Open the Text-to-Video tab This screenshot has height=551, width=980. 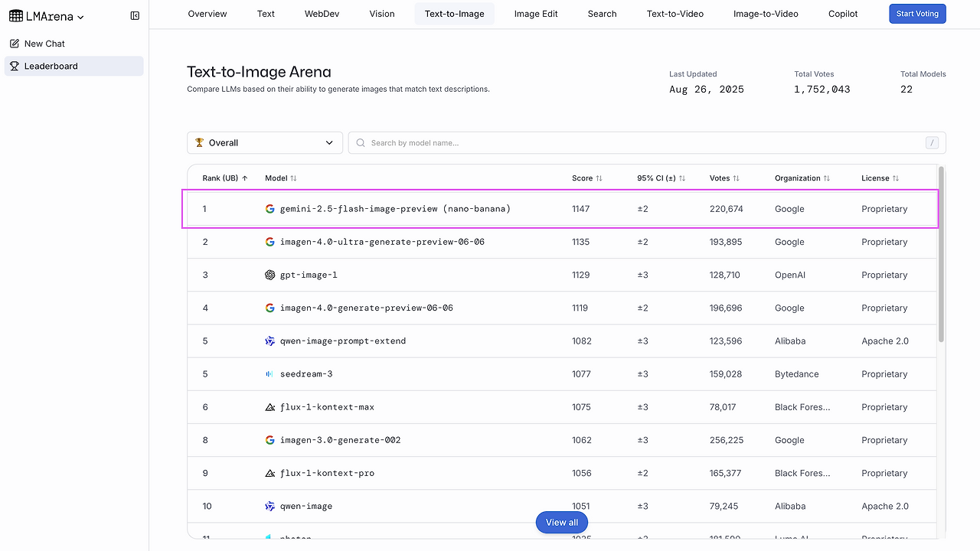click(675, 14)
